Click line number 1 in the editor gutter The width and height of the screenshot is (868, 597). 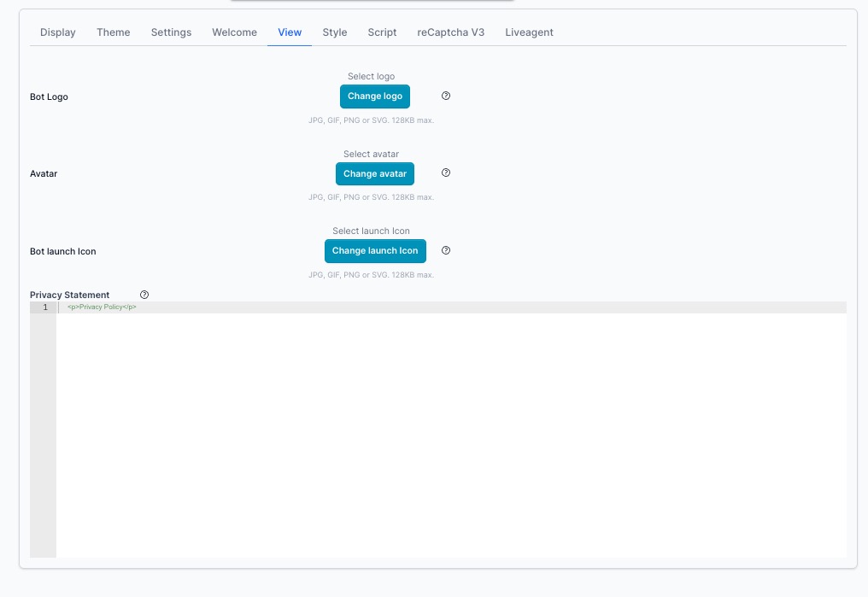coord(44,307)
